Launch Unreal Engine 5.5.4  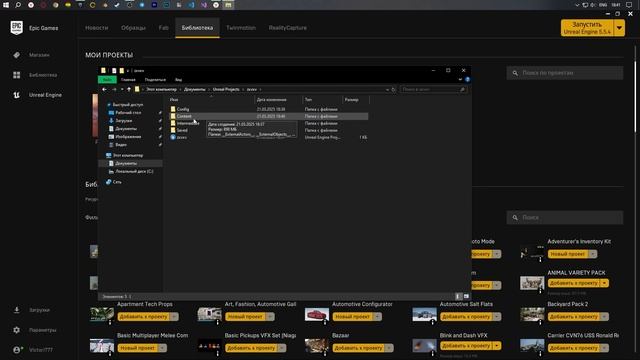tap(587, 28)
